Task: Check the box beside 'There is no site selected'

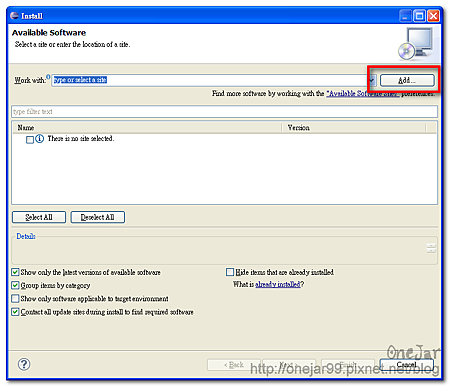Action: pos(30,139)
